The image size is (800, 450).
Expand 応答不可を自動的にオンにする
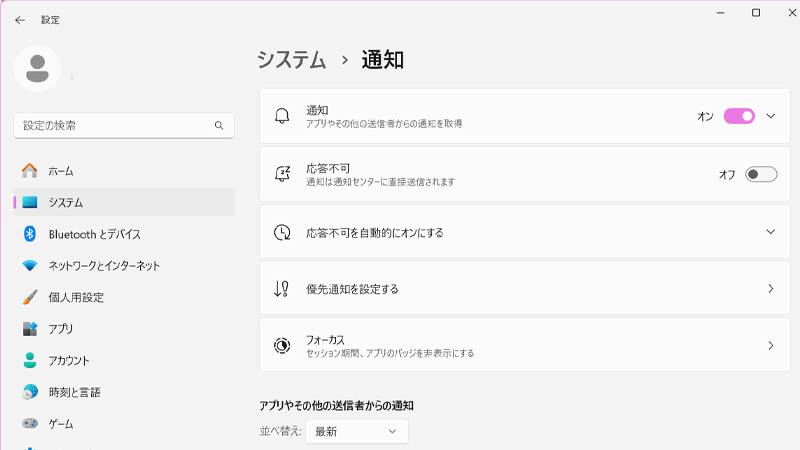(771, 232)
